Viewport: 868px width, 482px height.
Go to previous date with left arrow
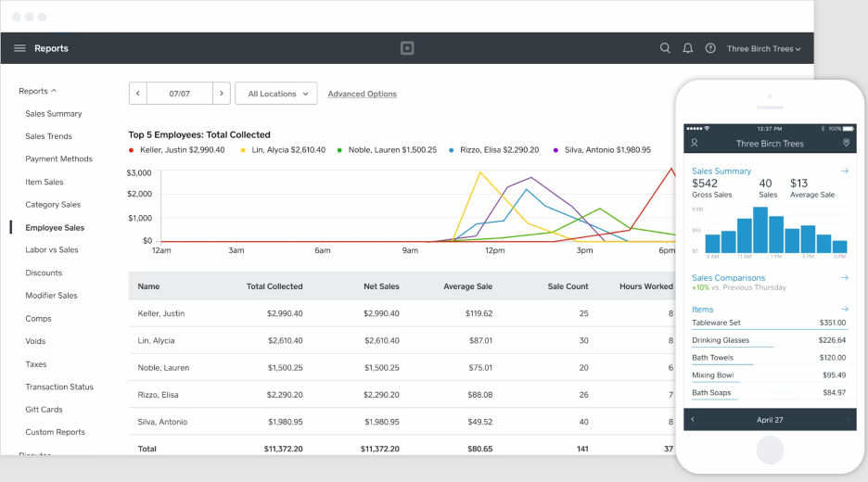click(138, 94)
